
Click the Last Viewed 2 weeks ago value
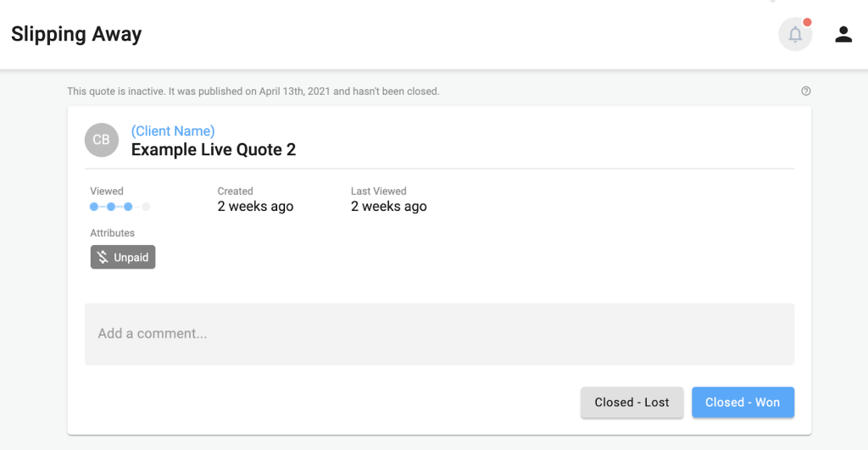coord(388,207)
